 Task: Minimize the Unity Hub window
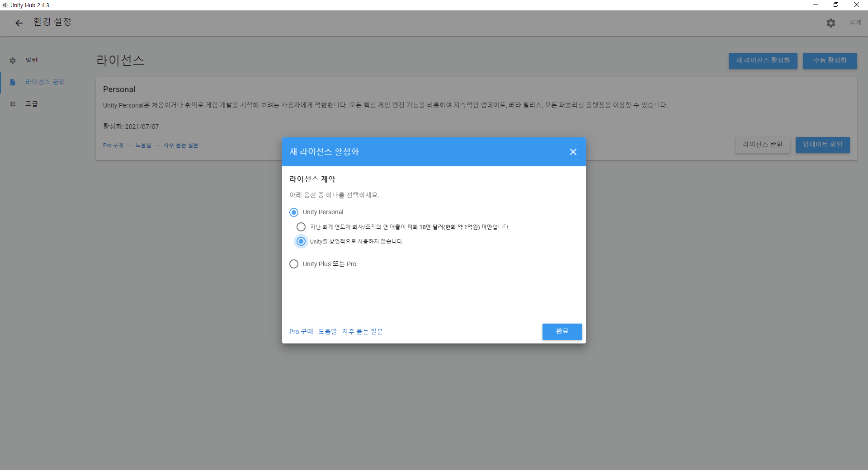pos(816,5)
